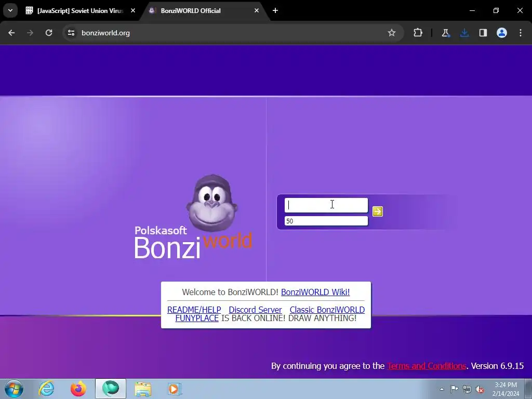This screenshot has height=399, width=532.
Task: Launch Firefox from the taskbar
Action: 78,389
